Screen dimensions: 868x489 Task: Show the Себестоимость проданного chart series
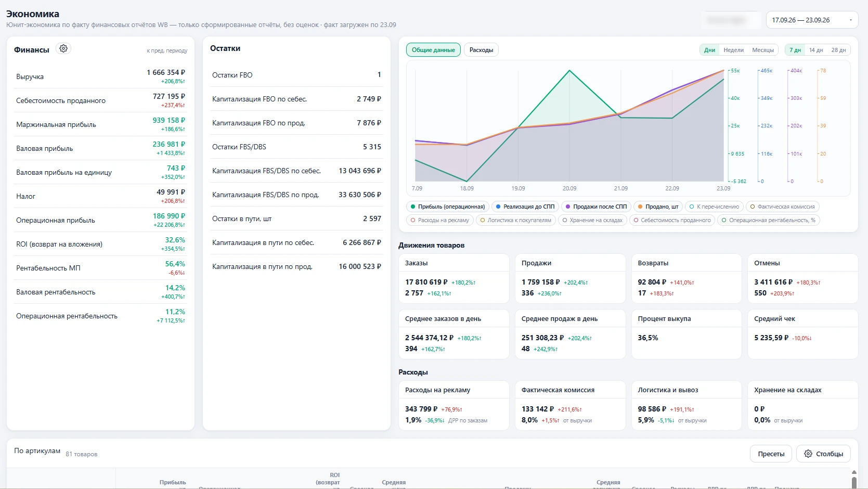(672, 220)
